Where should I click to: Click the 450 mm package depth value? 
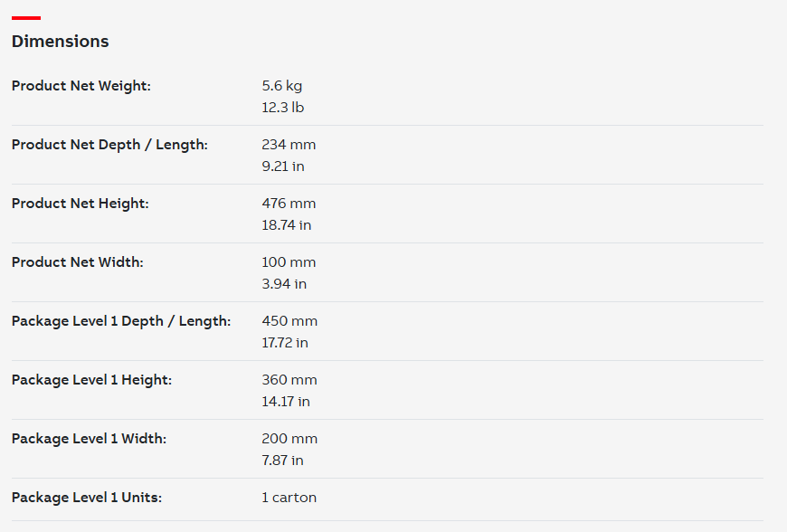pos(289,320)
